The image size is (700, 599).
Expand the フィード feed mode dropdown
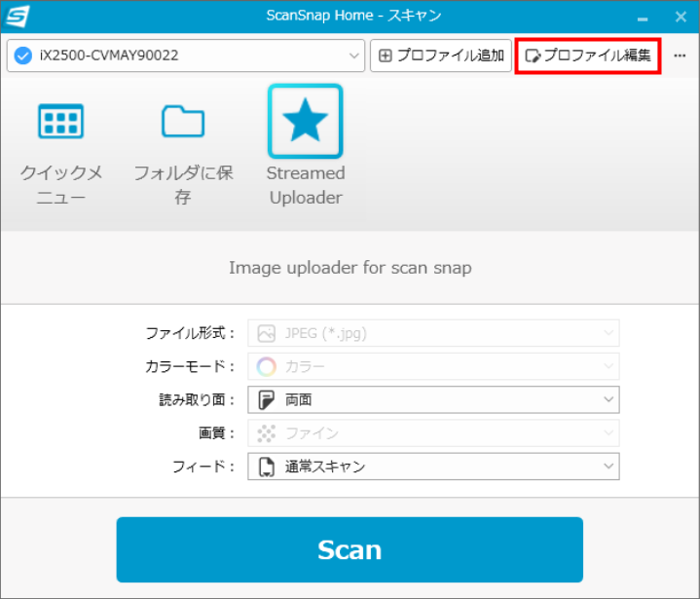608,467
